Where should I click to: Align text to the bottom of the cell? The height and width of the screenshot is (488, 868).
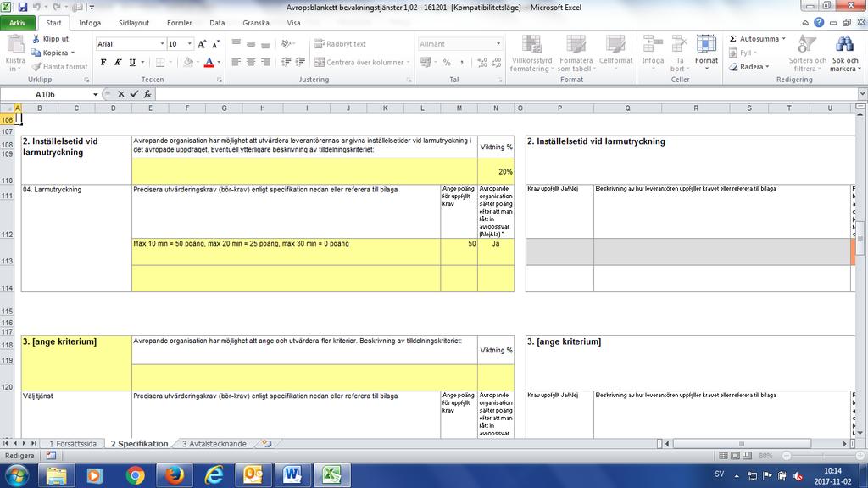(265, 43)
